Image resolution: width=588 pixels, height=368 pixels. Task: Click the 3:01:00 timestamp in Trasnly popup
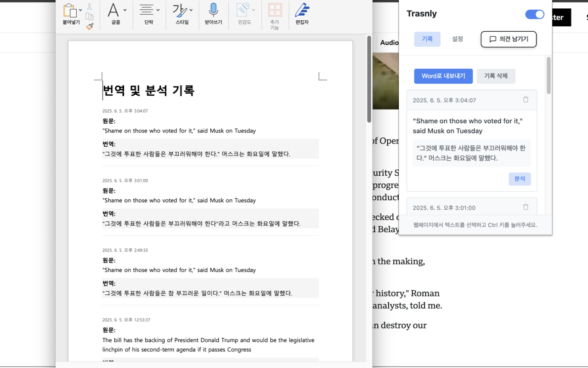click(x=444, y=208)
